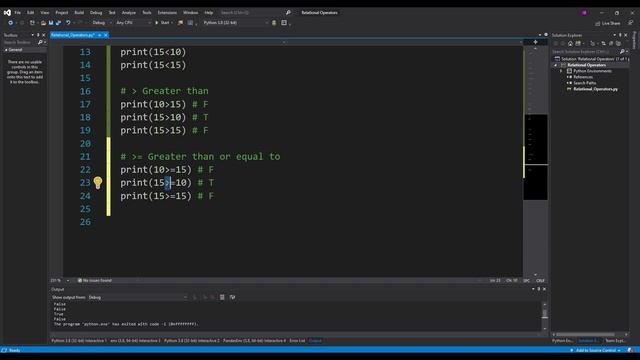This screenshot has width=640, height=360.
Task: Click the Save All icon
Action: pyautogui.click(x=58, y=23)
